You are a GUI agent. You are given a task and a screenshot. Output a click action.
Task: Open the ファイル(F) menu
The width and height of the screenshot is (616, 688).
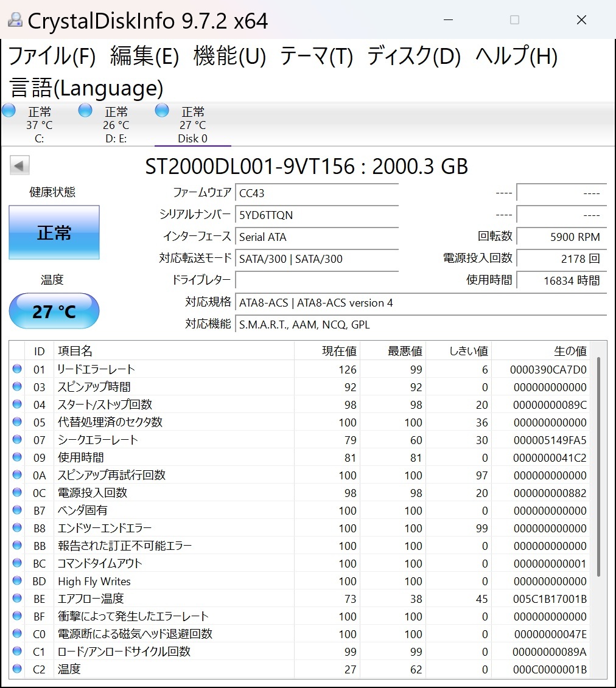pyautogui.click(x=52, y=56)
